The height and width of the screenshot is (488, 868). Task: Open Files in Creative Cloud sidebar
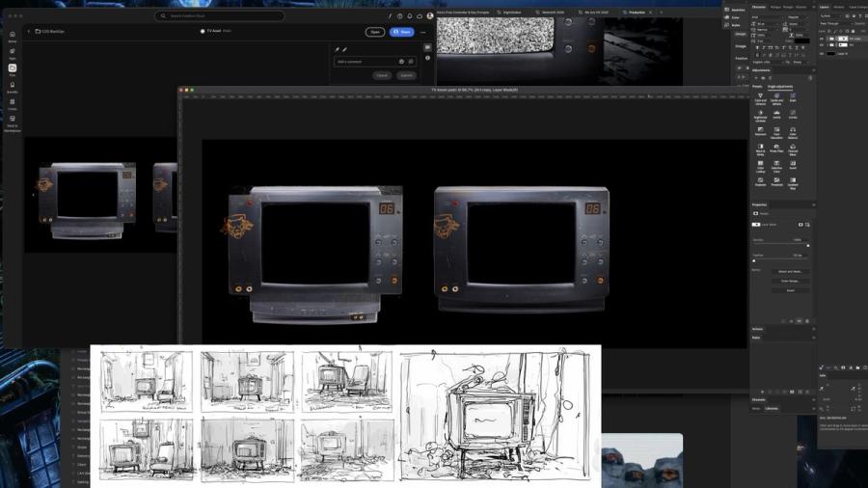click(x=13, y=69)
